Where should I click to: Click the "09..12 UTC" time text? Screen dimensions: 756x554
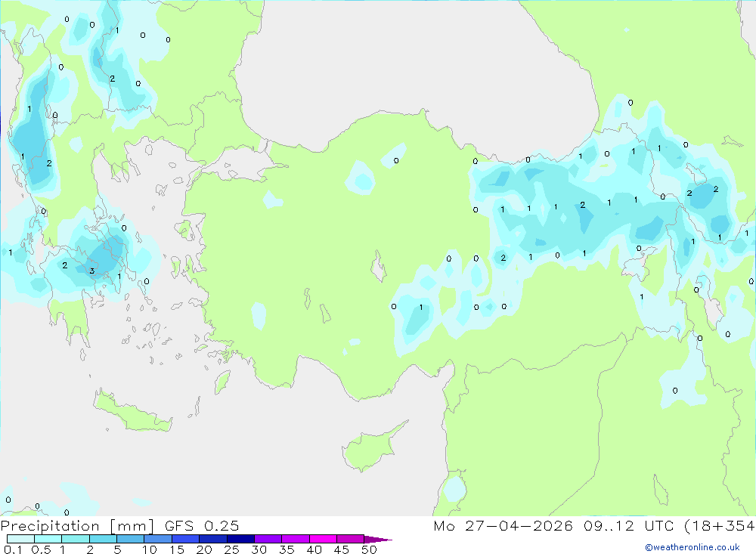click(628, 525)
